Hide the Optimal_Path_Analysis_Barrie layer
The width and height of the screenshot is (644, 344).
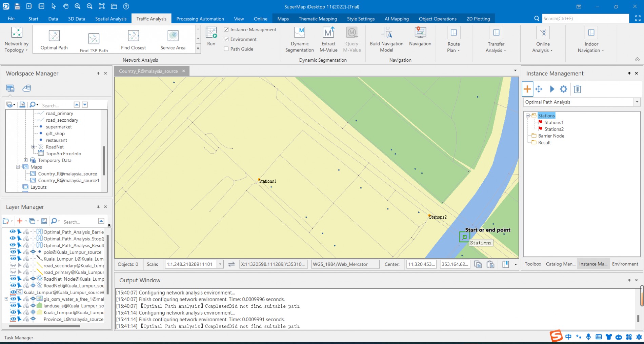click(x=13, y=232)
